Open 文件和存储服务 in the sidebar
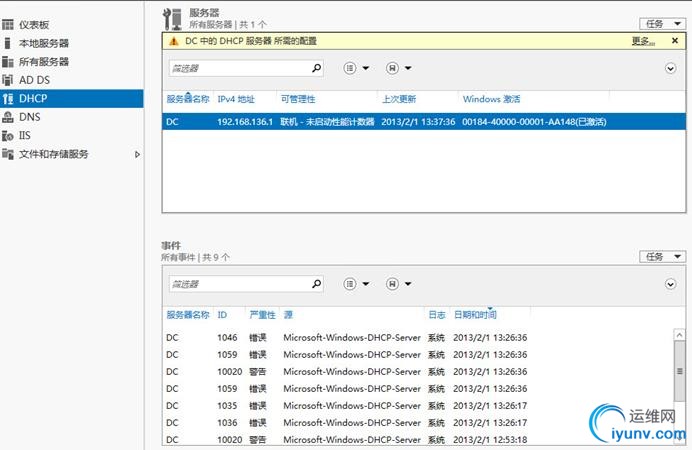 (53, 154)
